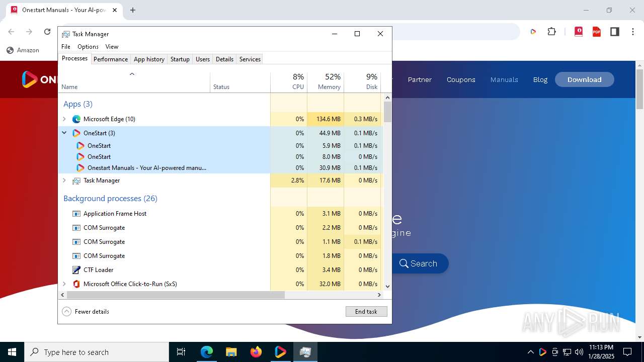Open the Partner link on webpage
This screenshot has width=644, height=362.
420,79
